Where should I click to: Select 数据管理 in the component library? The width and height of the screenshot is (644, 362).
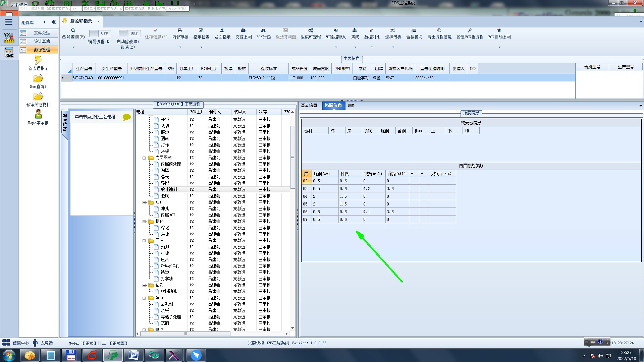pyautogui.click(x=42, y=50)
